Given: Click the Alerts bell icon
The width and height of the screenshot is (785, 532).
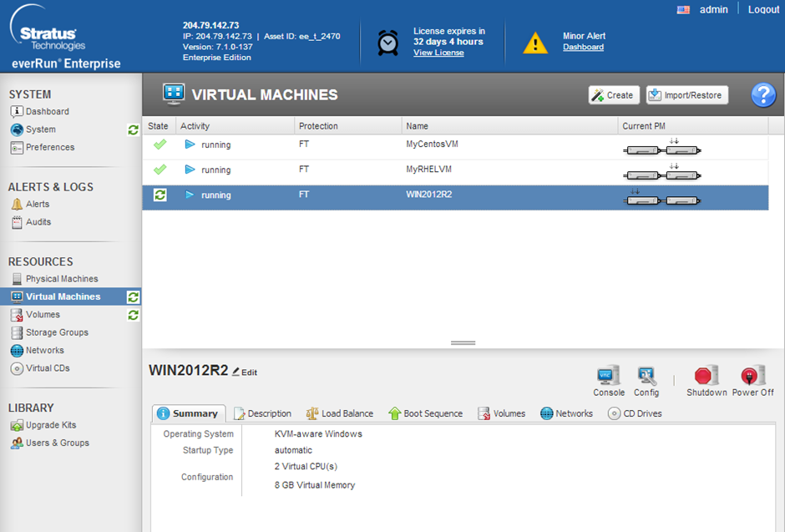Looking at the screenshot, I should [17, 204].
